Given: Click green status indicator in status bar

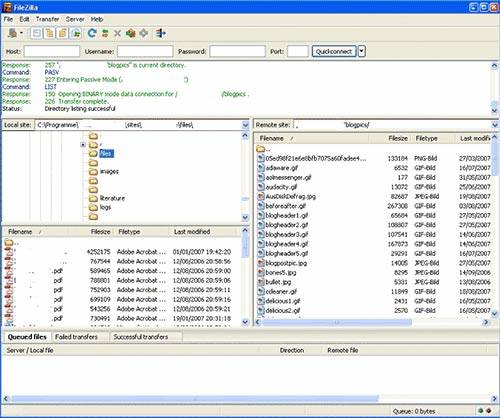Looking at the screenshot, I should pos(480,411).
